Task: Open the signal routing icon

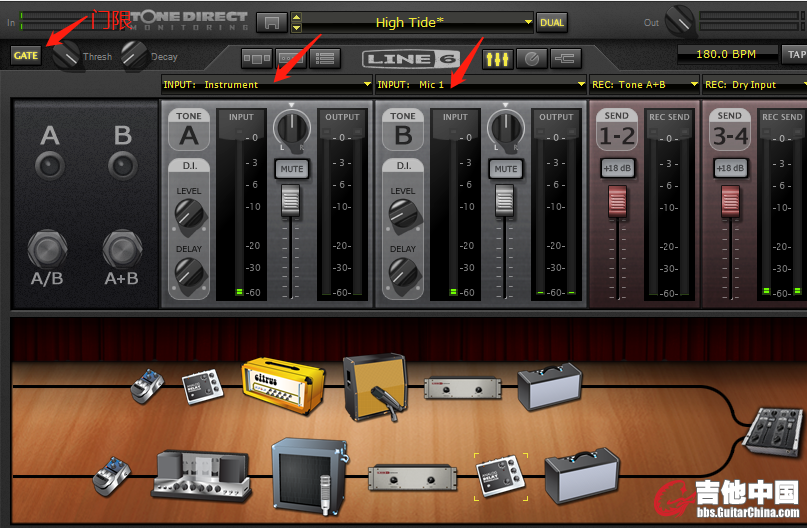Action: click(x=566, y=59)
